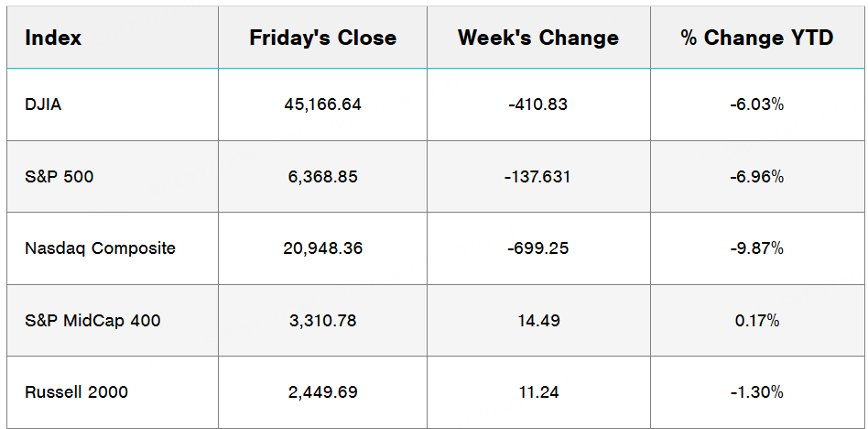Click the Week's Change column header
The width and height of the screenshot is (868, 429).
pyautogui.click(x=538, y=38)
